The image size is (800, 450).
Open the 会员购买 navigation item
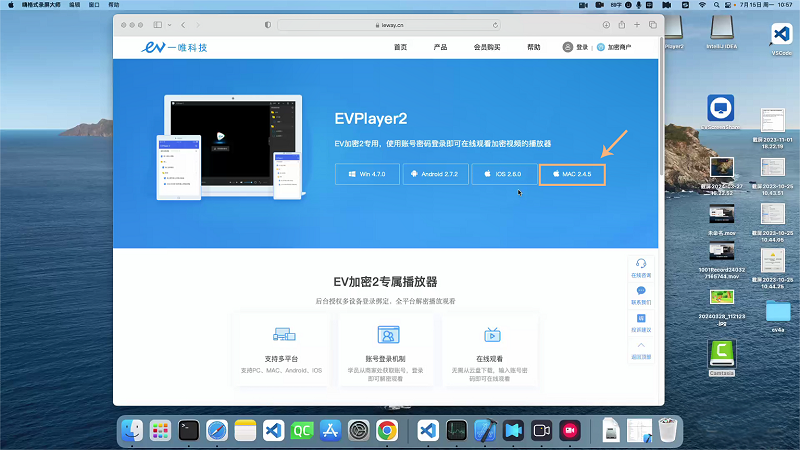point(487,47)
